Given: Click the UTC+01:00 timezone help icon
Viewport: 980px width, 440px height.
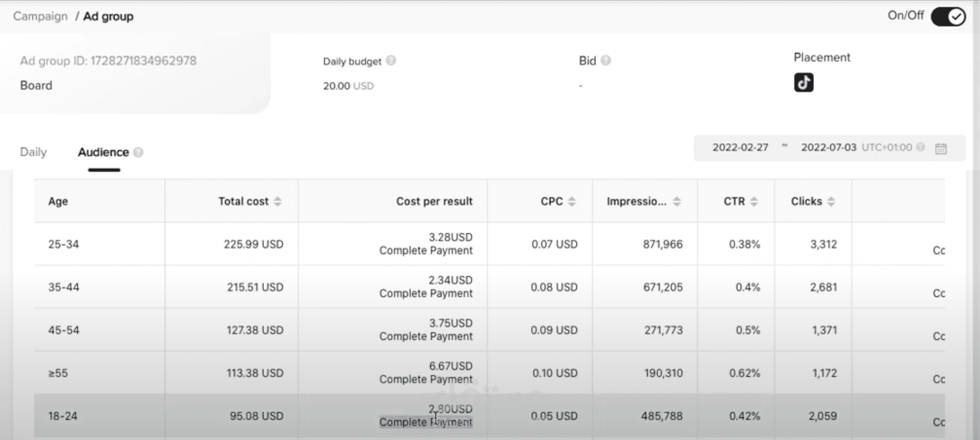Looking at the screenshot, I should click(920, 147).
